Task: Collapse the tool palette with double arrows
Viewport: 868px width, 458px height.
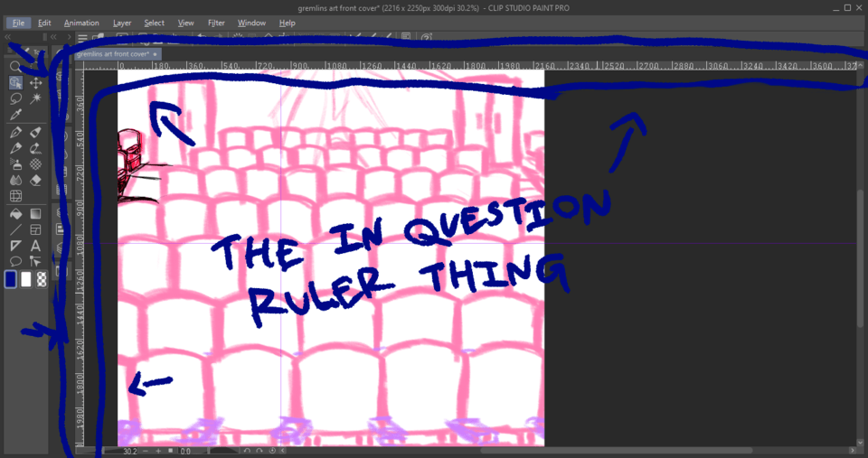Action: pyautogui.click(x=8, y=37)
